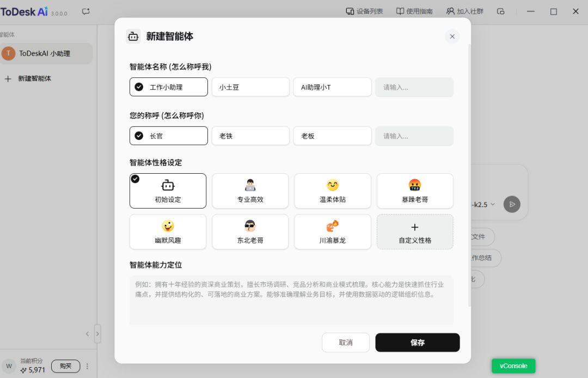Click the send message arrow button

coord(512,204)
